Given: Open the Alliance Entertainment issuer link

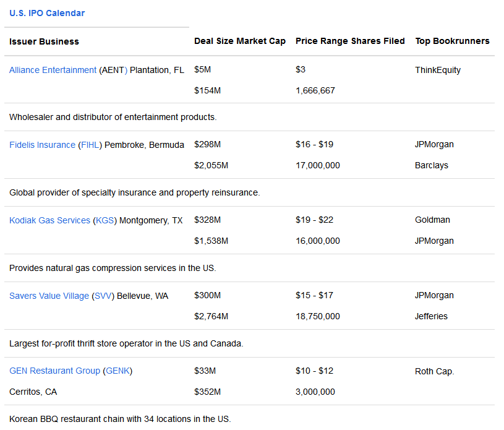Looking at the screenshot, I should click(x=53, y=70).
